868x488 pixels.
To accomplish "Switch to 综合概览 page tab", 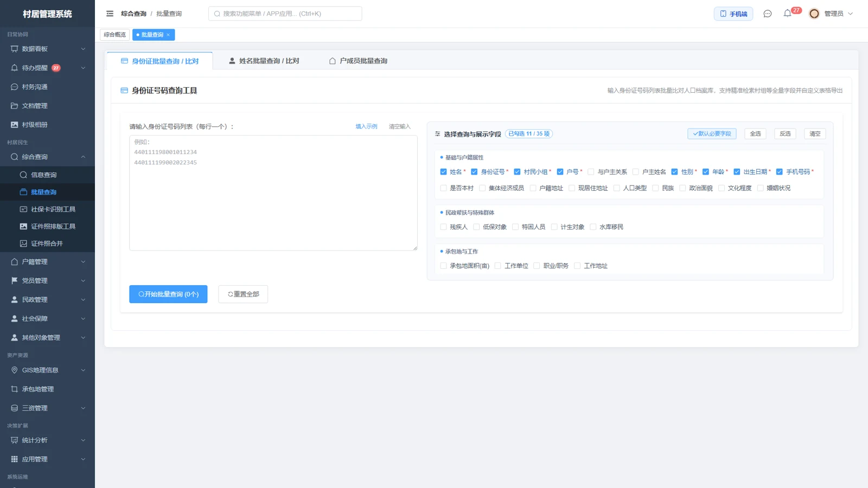I will point(114,35).
